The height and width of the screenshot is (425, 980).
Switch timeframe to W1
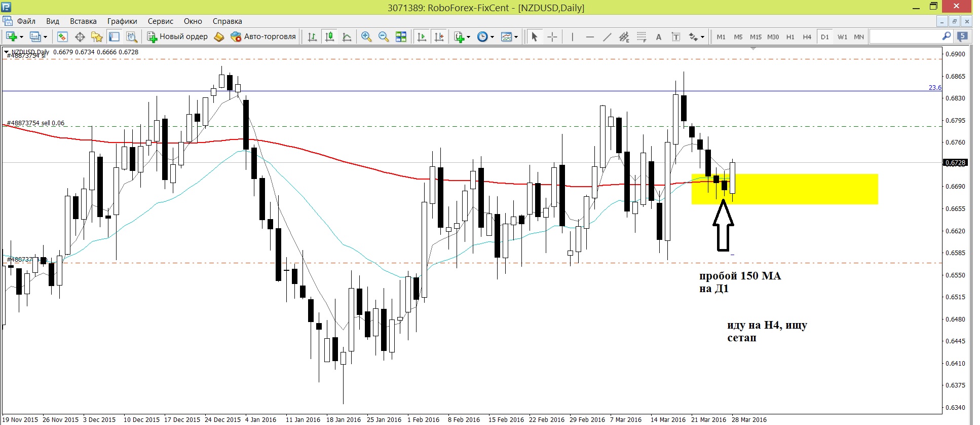click(842, 37)
